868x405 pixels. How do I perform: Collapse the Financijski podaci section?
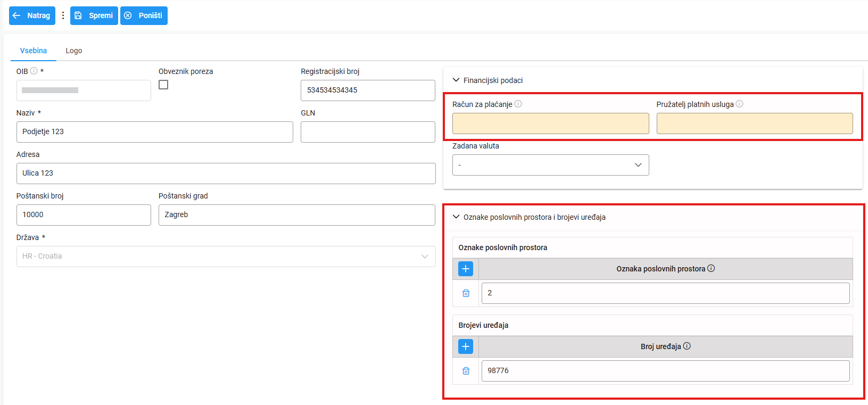click(456, 80)
